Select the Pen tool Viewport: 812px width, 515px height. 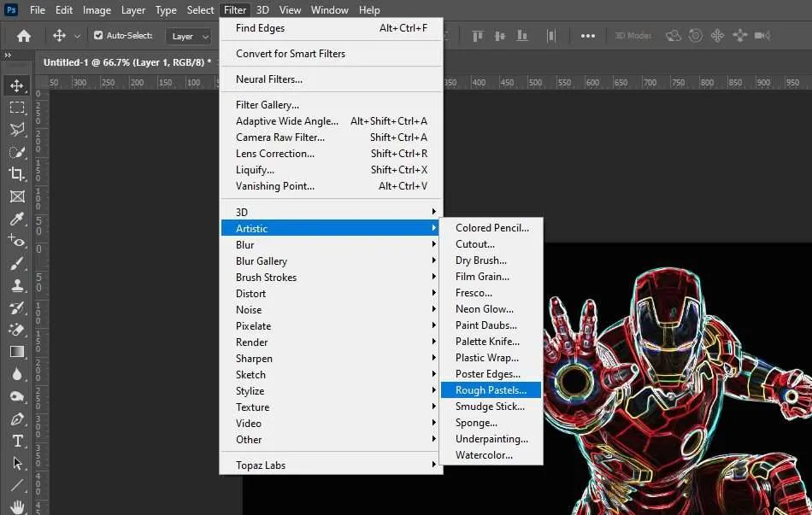[x=17, y=418]
